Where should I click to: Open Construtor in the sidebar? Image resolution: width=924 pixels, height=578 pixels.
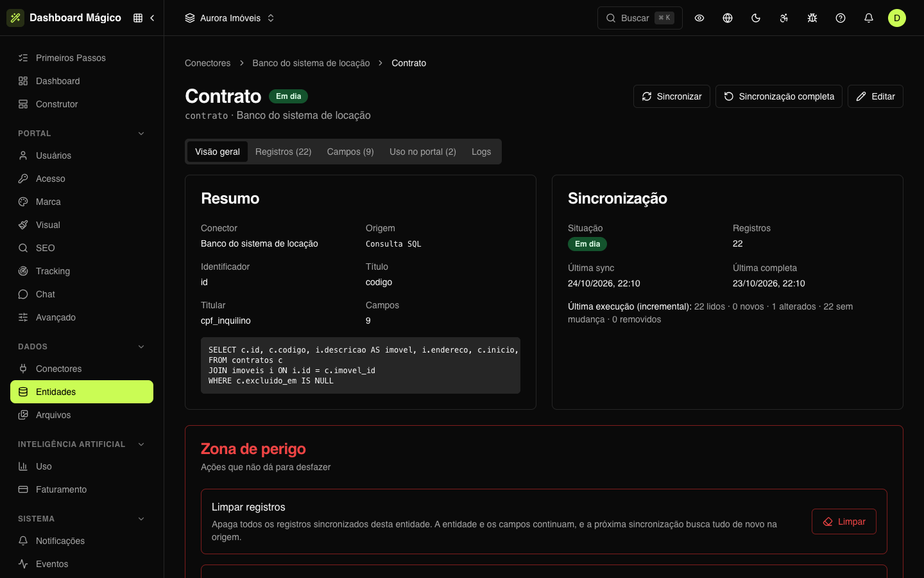81,104
